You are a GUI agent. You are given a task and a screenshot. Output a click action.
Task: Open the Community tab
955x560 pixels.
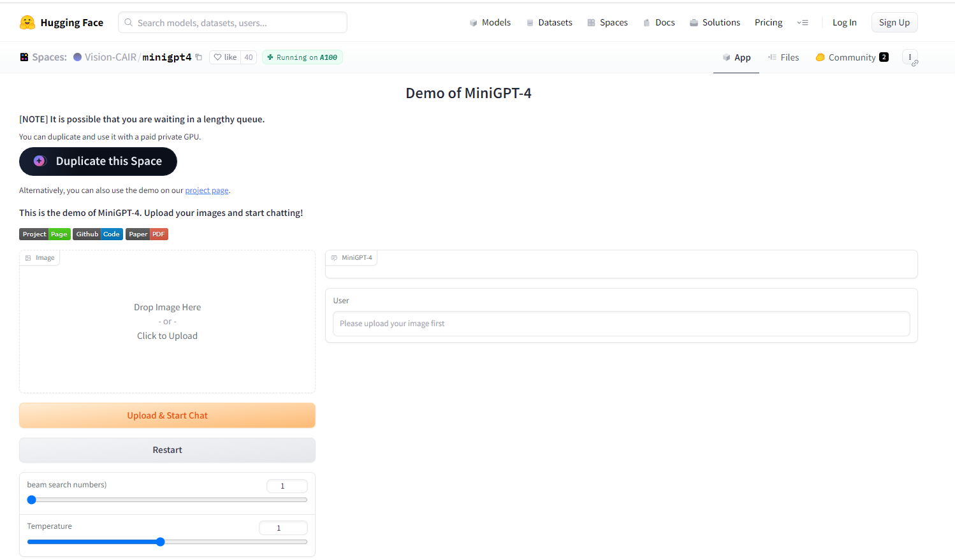852,57
